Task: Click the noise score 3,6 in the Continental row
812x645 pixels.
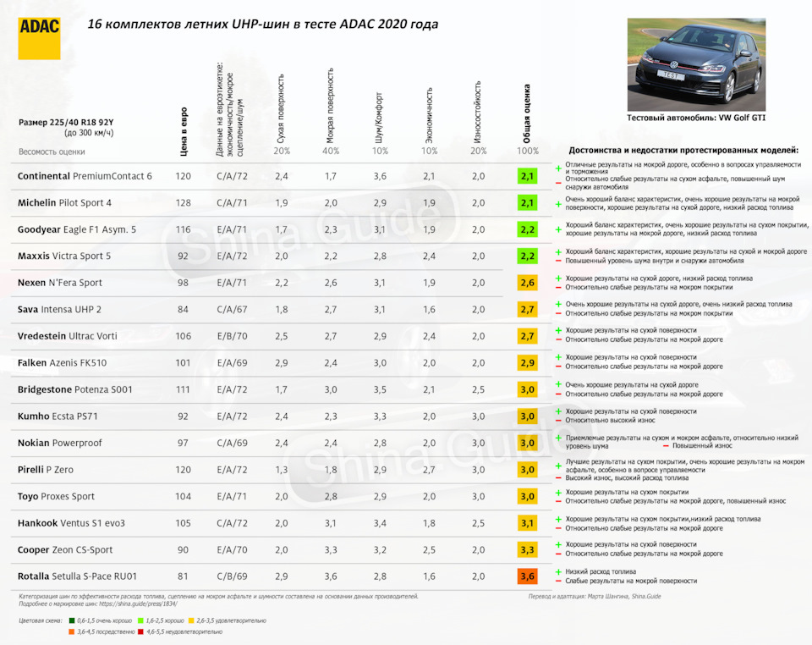Action: click(x=380, y=176)
